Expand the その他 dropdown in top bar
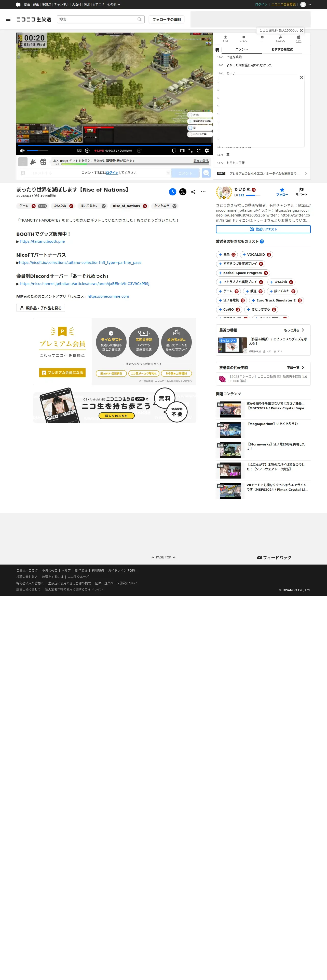327x980 pixels. (x=113, y=5)
